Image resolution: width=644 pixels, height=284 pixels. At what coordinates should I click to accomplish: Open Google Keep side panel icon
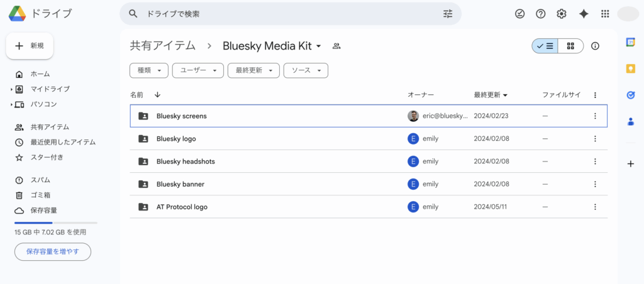(x=631, y=68)
